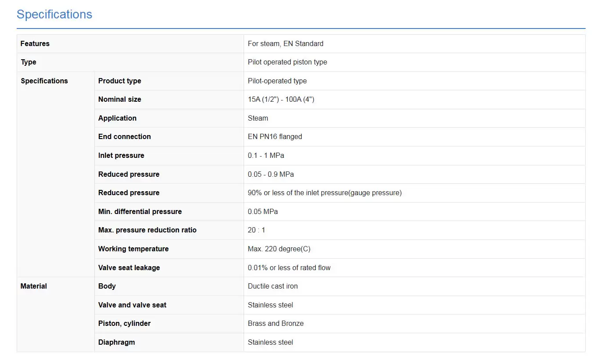The height and width of the screenshot is (364, 594).
Task: Select the Product type label
Action: [x=119, y=81]
